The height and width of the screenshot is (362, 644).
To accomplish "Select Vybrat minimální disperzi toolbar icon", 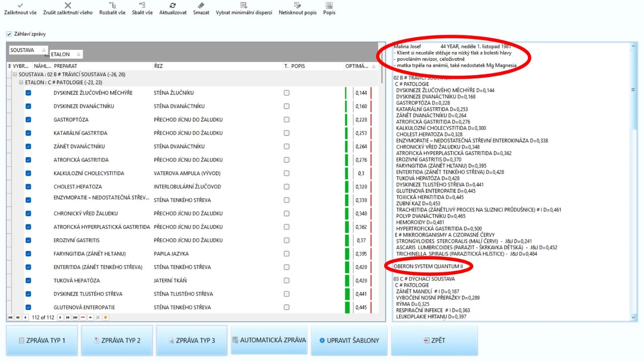I will (244, 5).
